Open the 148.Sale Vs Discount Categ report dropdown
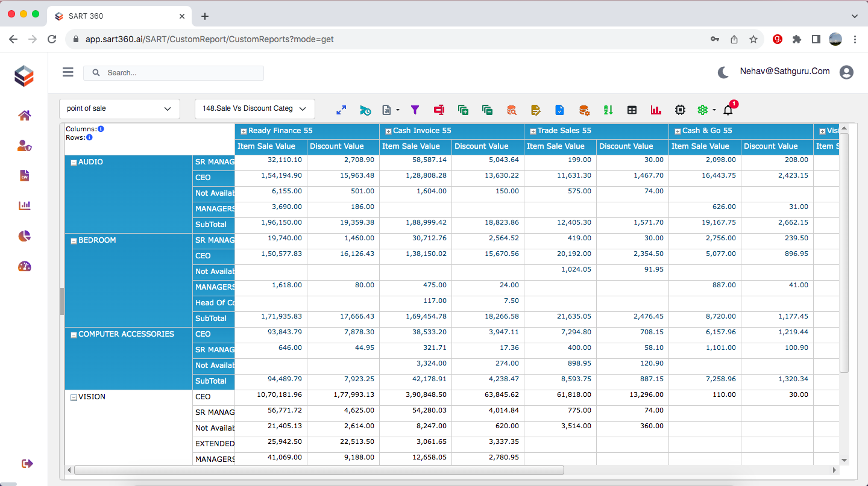Viewport: 868px width, 486px height. coord(254,109)
